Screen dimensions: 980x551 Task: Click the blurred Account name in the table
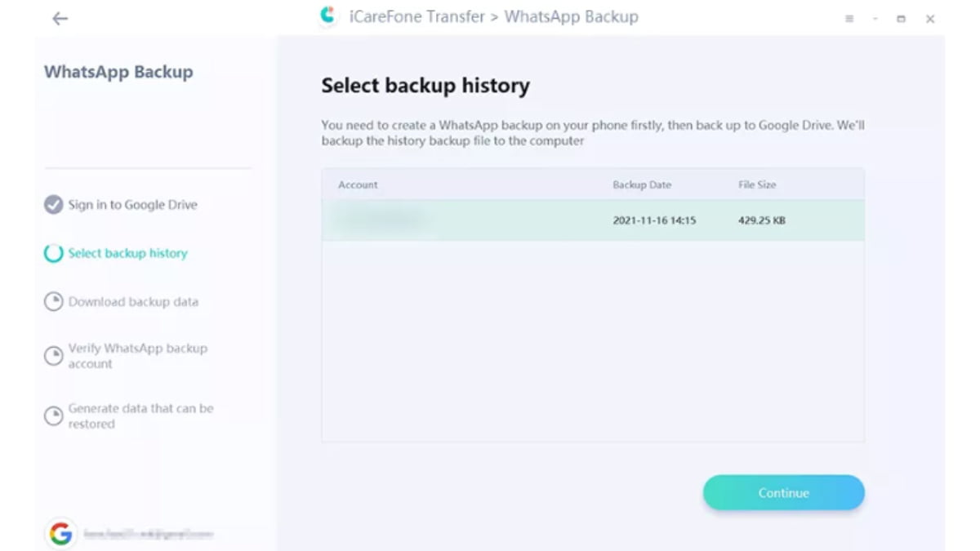point(384,220)
